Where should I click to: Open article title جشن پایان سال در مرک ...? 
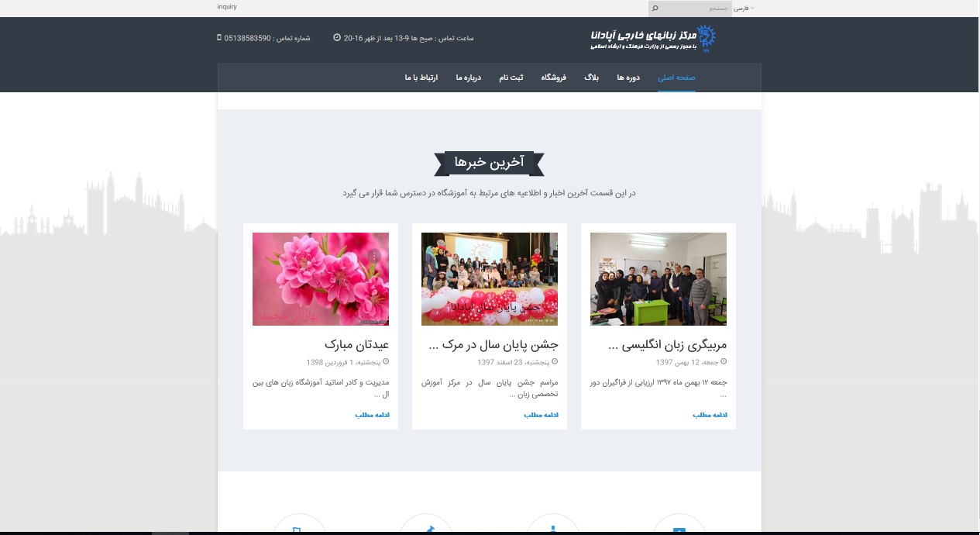[x=493, y=345]
